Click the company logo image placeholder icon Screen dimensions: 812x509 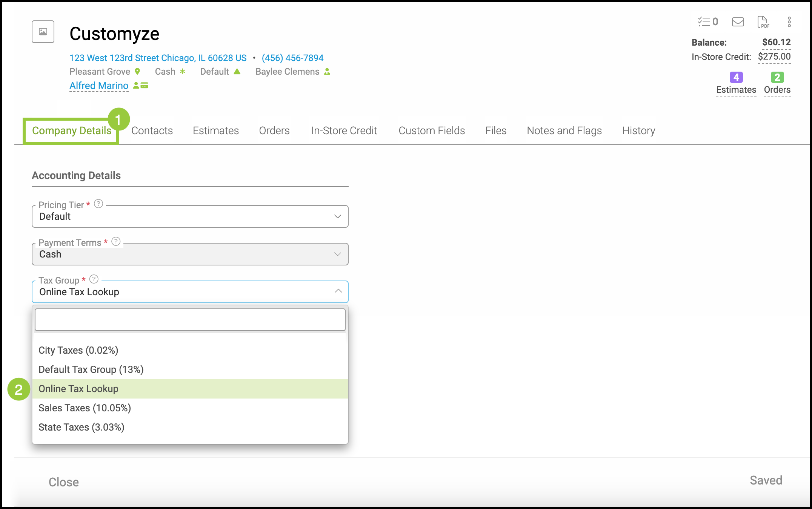(43, 32)
